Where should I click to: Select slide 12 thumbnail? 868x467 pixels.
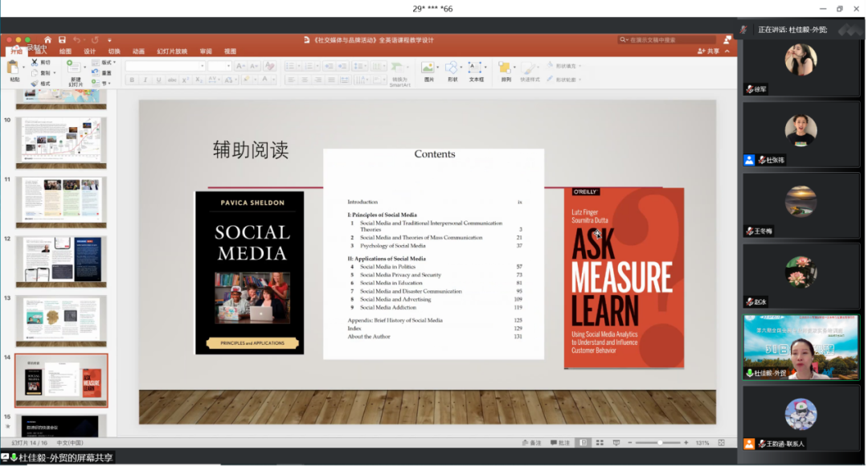(61, 262)
